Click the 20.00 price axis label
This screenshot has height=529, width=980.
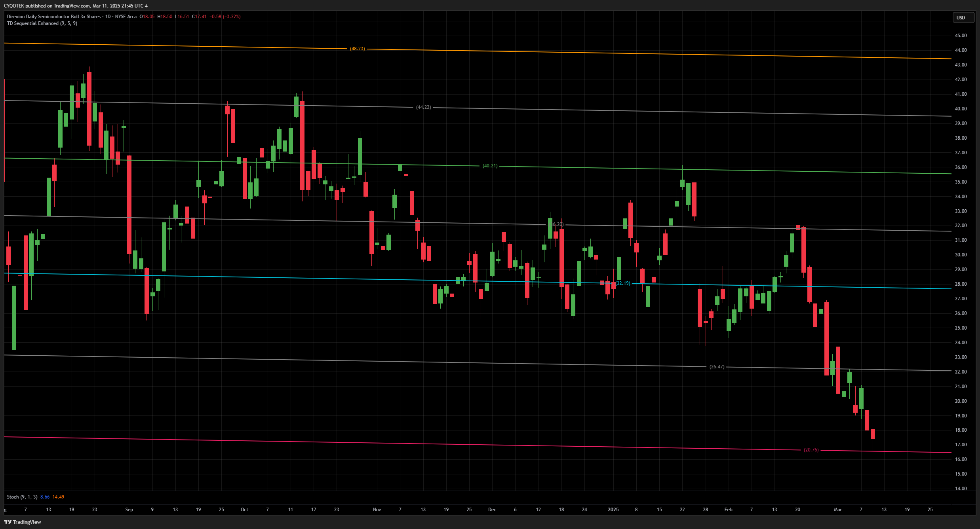point(961,401)
